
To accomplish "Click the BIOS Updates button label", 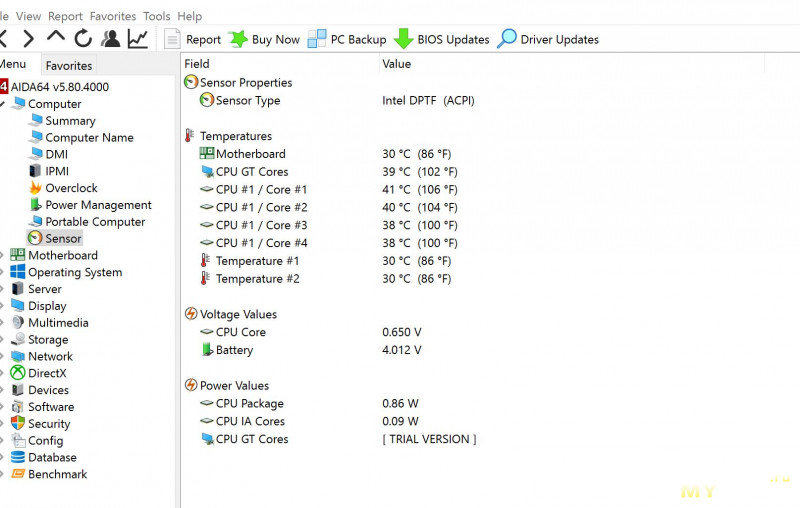I will tap(453, 39).
